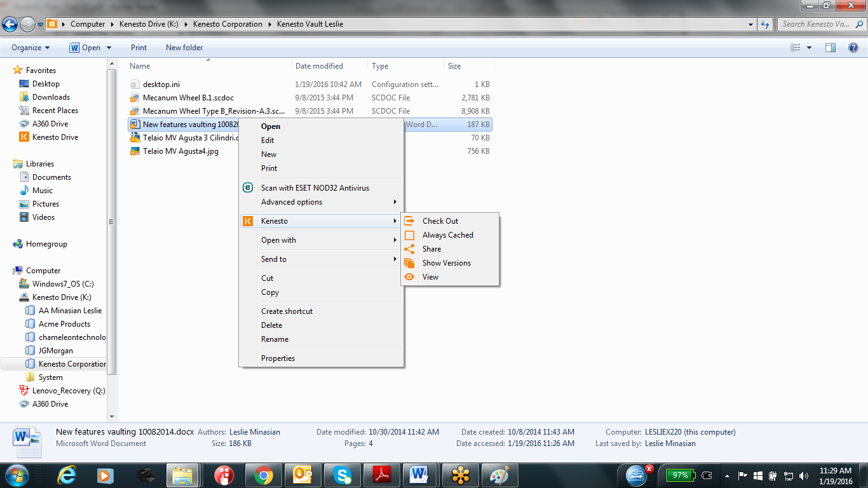Select Telaio MV Agusta4.jpg file
The width and height of the screenshot is (868, 488).
coord(180,151)
